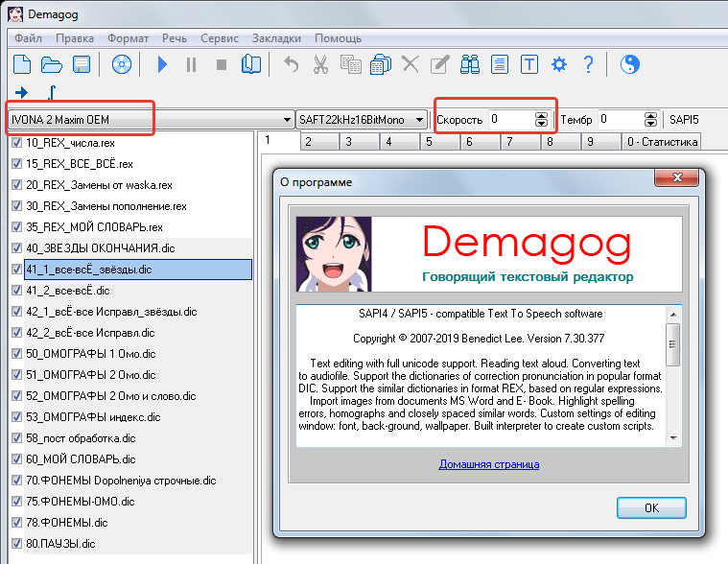Click the Тембр value field

click(x=622, y=119)
